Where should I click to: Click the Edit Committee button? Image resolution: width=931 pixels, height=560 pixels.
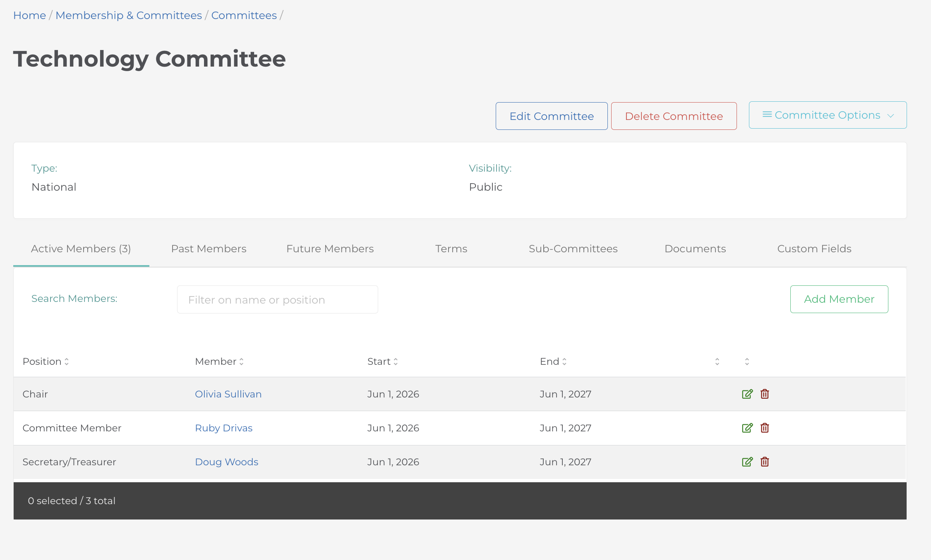click(x=552, y=116)
